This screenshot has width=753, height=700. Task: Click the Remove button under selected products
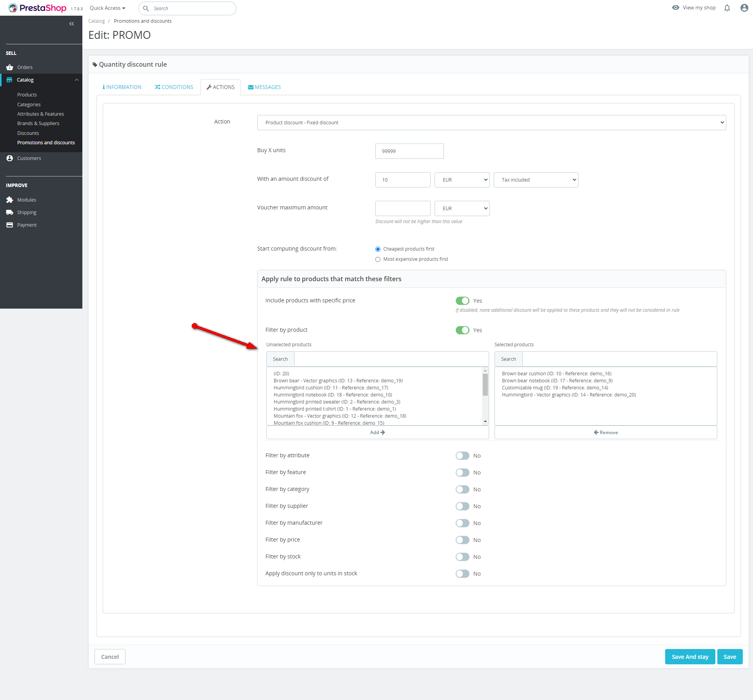tap(606, 433)
